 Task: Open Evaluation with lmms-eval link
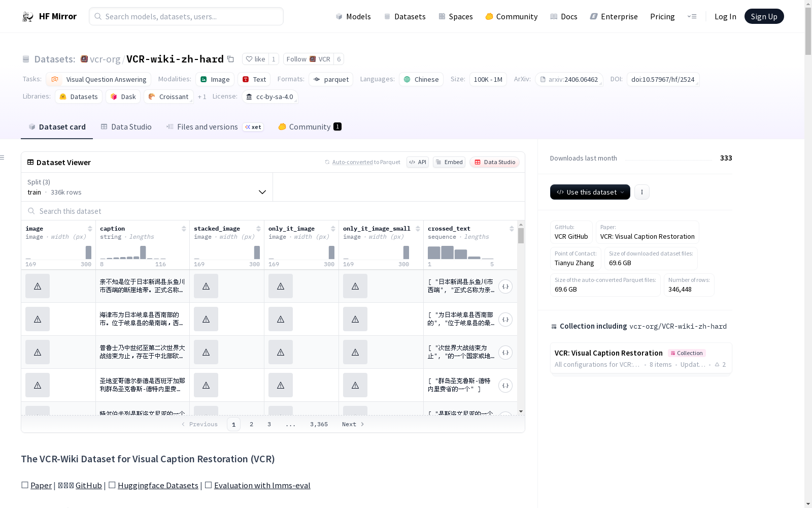262,485
